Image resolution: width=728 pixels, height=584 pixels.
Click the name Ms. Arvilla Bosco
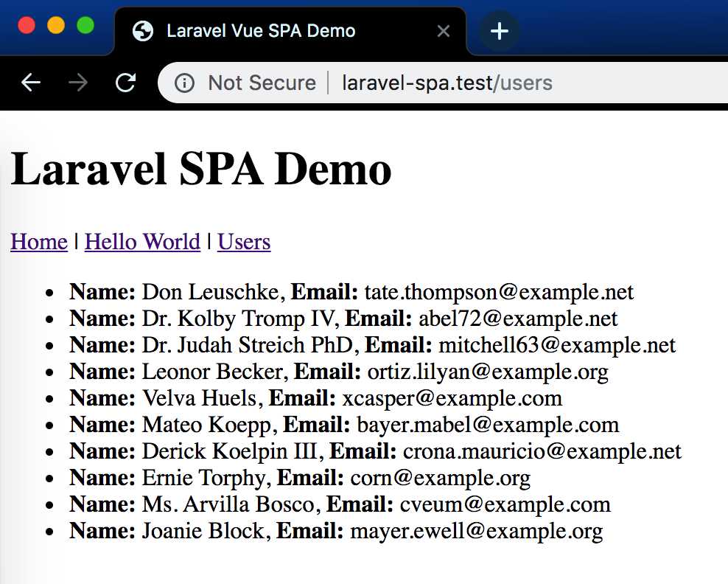tap(228, 504)
